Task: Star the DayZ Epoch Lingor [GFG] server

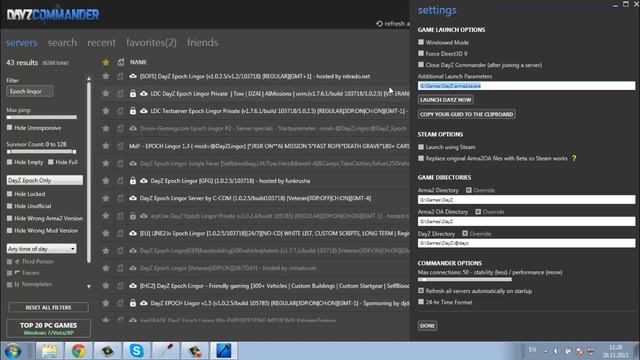Action: [x=106, y=180]
